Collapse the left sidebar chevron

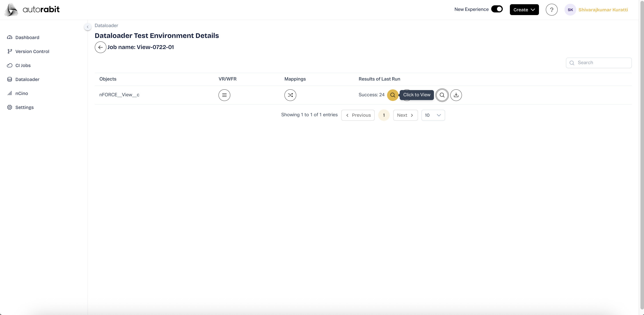pos(87,27)
